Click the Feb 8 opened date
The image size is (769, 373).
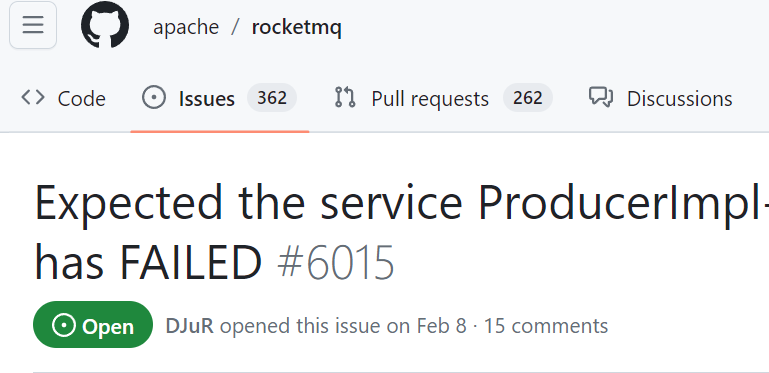[x=441, y=325]
